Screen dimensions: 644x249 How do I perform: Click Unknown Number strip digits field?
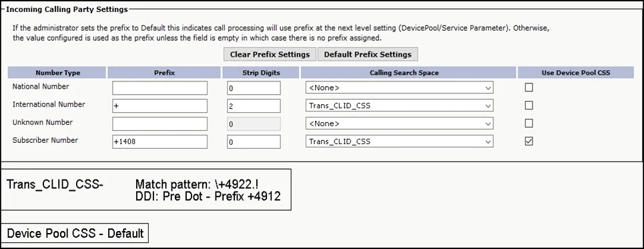point(254,123)
